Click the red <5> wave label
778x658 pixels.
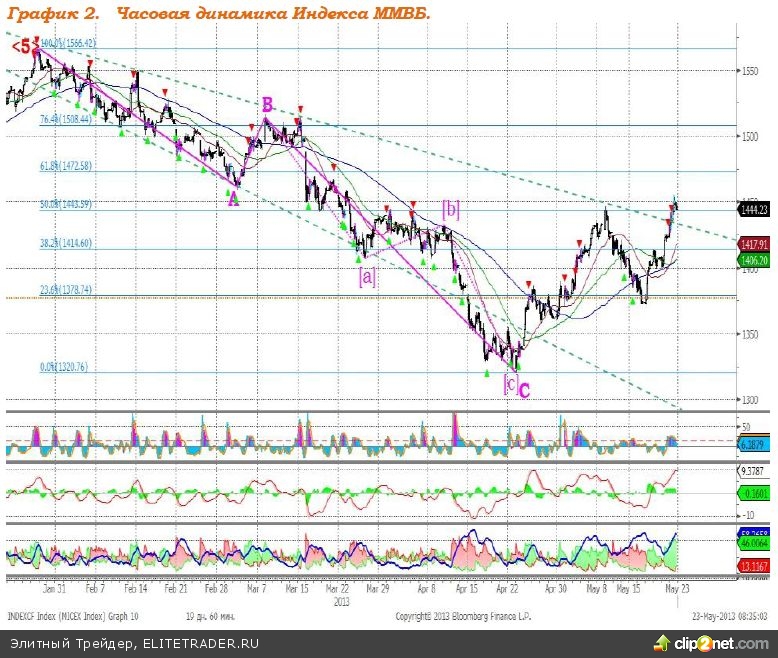(x=23, y=46)
